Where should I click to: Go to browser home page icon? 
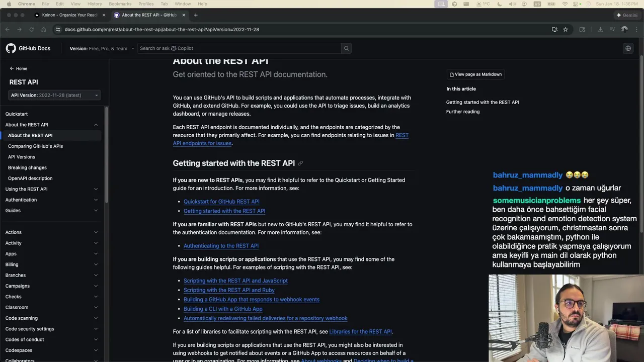(44, 30)
